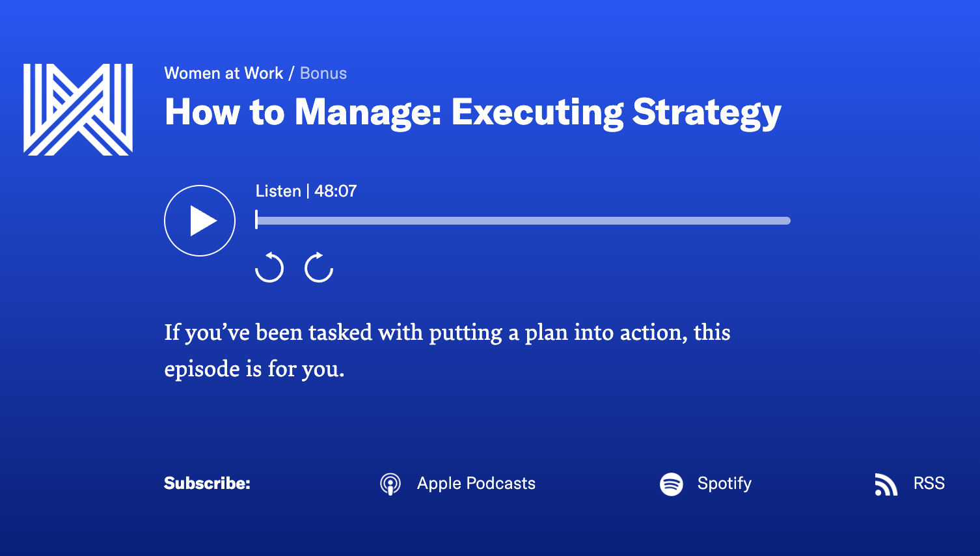980x556 pixels.
Task: Open the RSS text link
Action: pyautogui.click(x=929, y=484)
